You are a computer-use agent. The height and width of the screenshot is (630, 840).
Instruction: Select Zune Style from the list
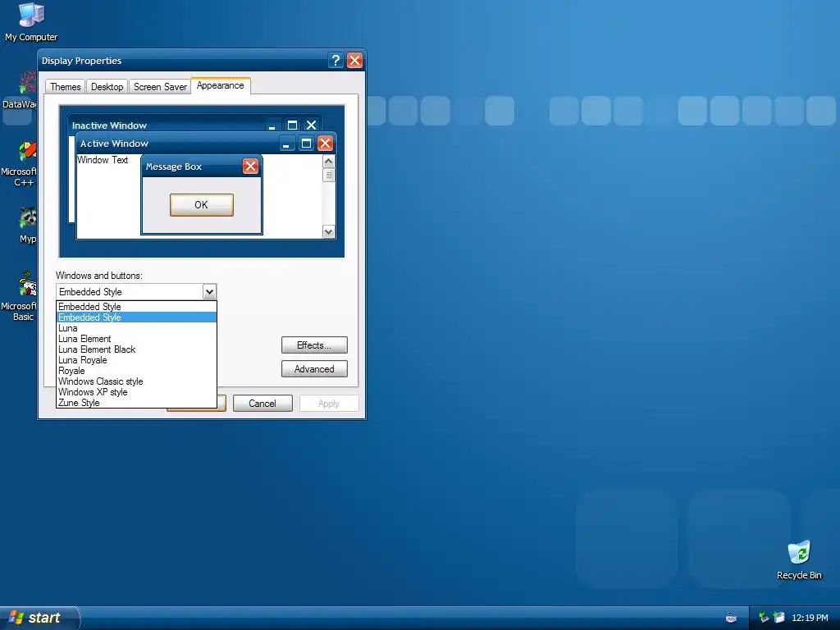136,403
